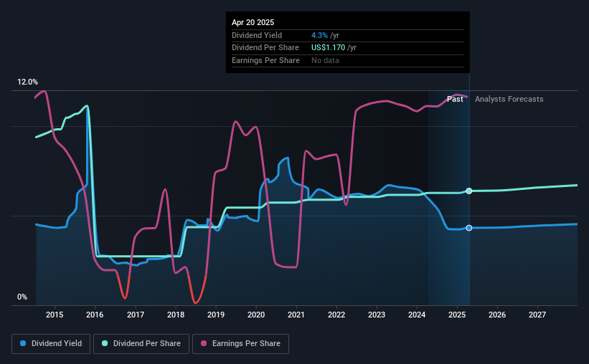The width and height of the screenshot is (589, 364).
Task: Click the 2018 x-axis year label
Action: 176,315
